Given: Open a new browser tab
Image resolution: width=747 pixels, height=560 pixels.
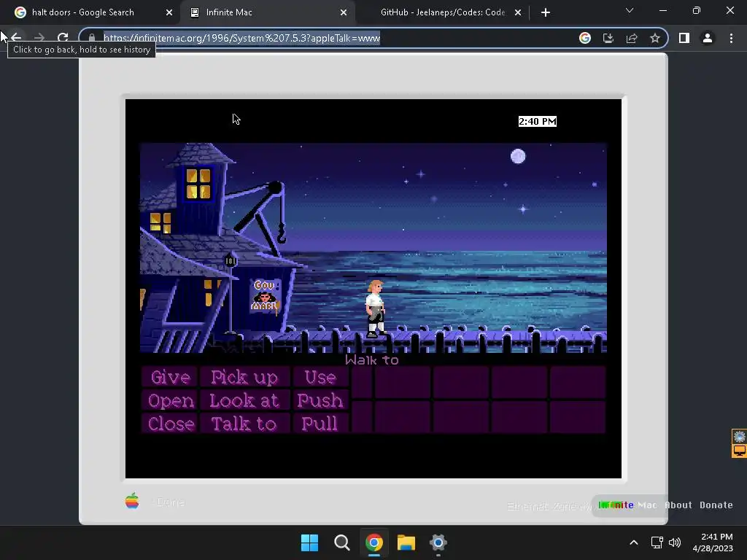Looking at the screenshot, I should pos(546,12).
